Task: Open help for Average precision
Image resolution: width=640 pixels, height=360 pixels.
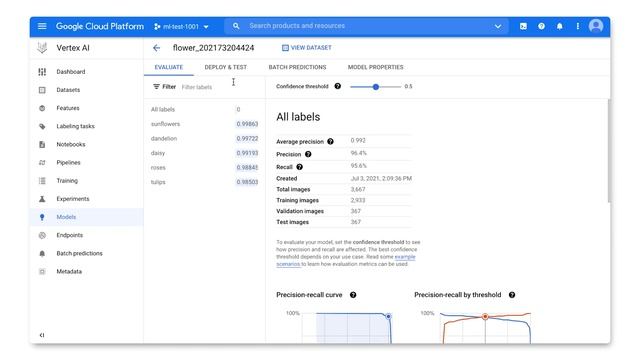Action: 330,142
